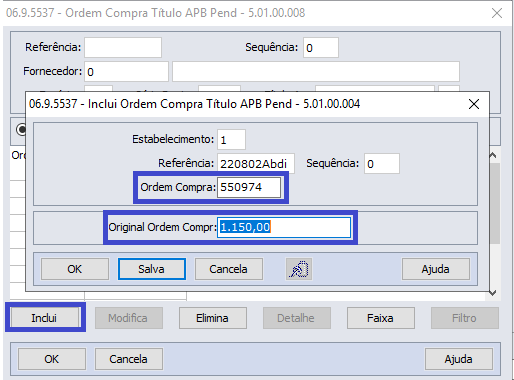
Task: Click the Fornecedor code field
Action: click(126, 71)
